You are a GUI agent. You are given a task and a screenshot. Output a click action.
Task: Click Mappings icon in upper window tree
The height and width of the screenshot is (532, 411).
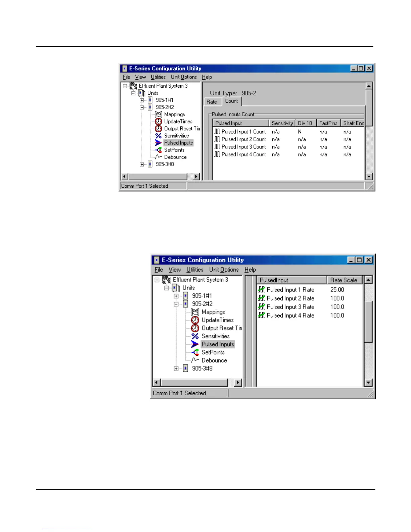click(158, 115)
